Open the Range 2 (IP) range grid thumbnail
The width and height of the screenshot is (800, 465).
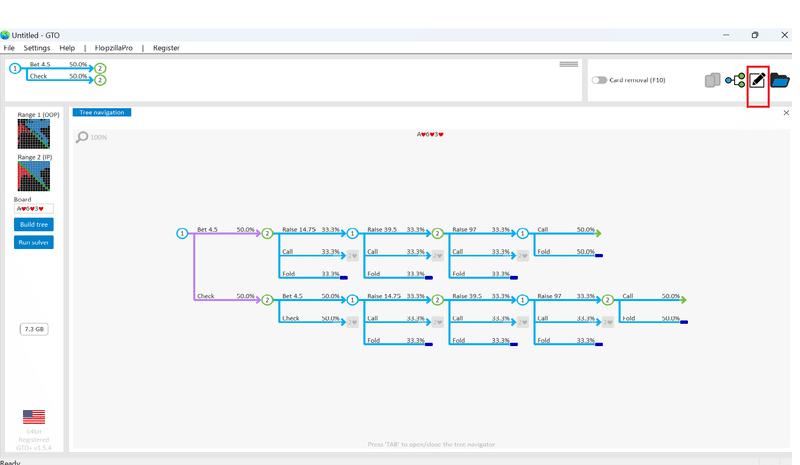(34, 176)
